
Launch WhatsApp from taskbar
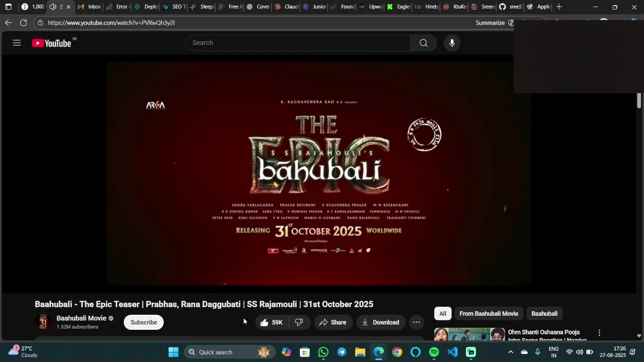[323, 352]
